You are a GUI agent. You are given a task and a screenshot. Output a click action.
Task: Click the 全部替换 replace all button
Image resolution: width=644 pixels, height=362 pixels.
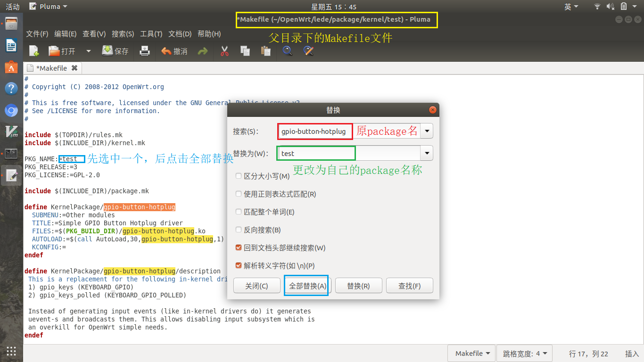pos(306,285)
